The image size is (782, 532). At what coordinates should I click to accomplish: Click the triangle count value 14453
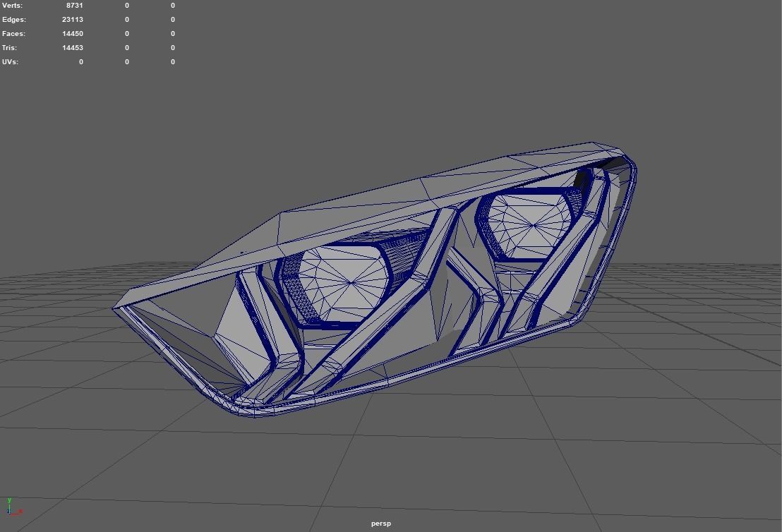pyautogui.click(x=73, y=47)
